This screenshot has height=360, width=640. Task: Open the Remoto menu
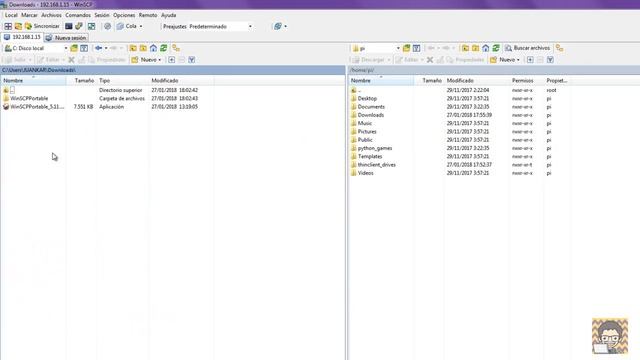click(x=148, y=15)
